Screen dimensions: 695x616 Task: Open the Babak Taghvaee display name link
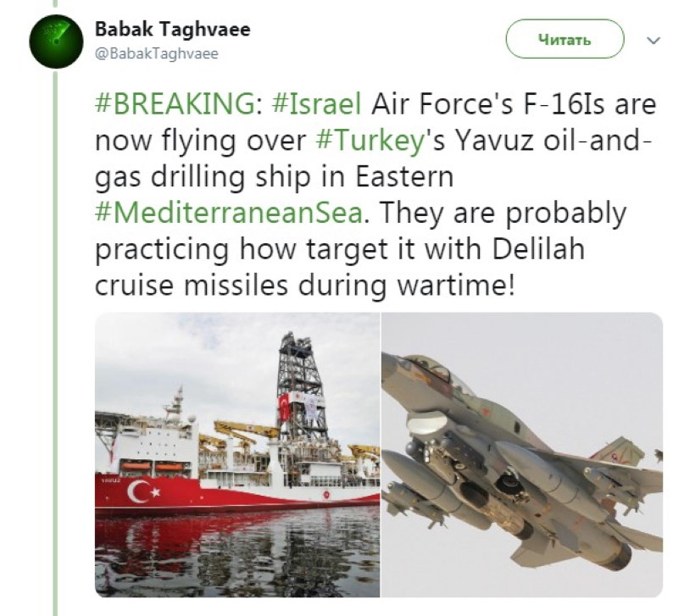tap(172, 30)
